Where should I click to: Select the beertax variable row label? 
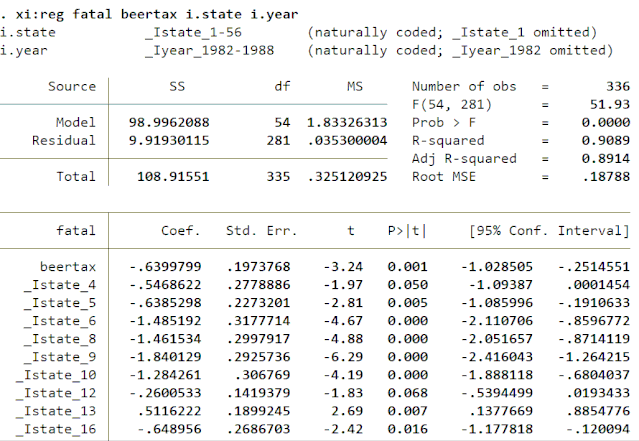click(68, 267)
